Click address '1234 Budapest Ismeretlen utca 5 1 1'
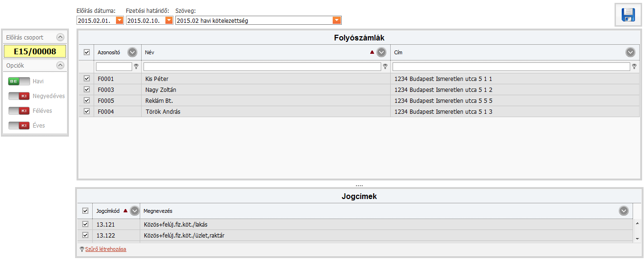The width and height of the screenshot is (644, 259). click(443, 79)
